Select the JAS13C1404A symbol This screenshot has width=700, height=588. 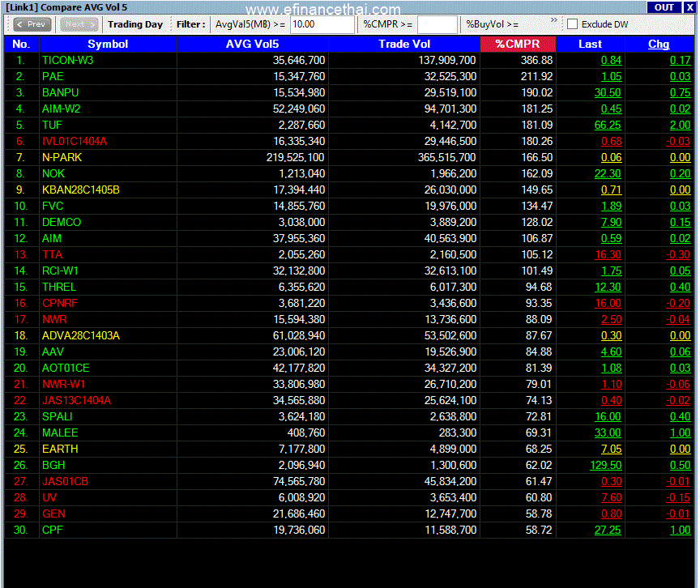76,401
